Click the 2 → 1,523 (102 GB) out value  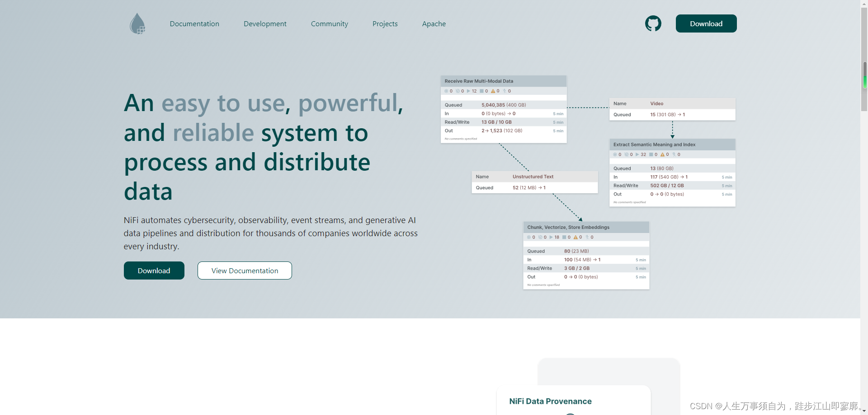[502, 131]
